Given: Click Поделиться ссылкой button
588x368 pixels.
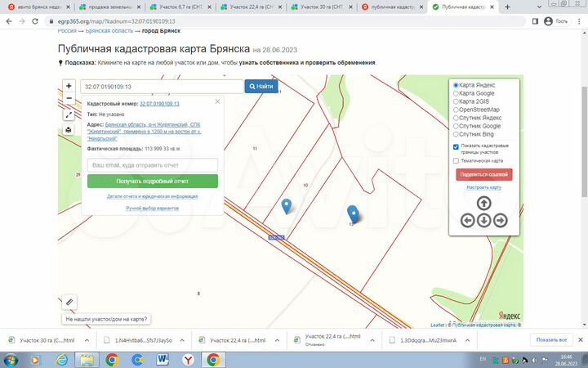Looking at the screenshot, I should tap(483, 175).
